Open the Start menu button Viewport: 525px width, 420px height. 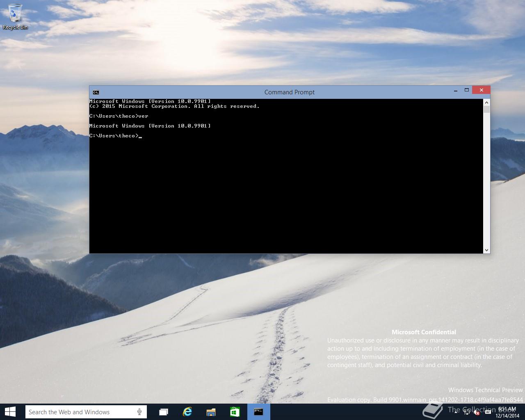pos(10,412)
